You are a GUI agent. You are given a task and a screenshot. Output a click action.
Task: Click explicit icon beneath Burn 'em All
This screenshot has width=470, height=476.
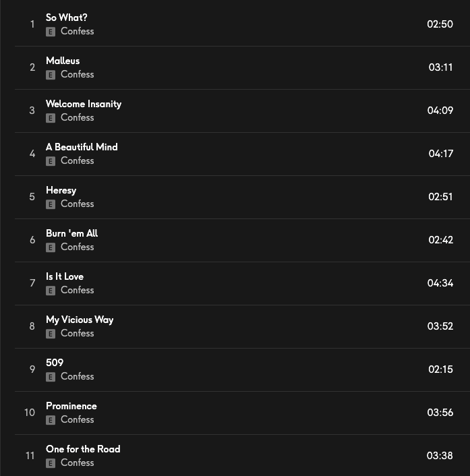[51, 247]
